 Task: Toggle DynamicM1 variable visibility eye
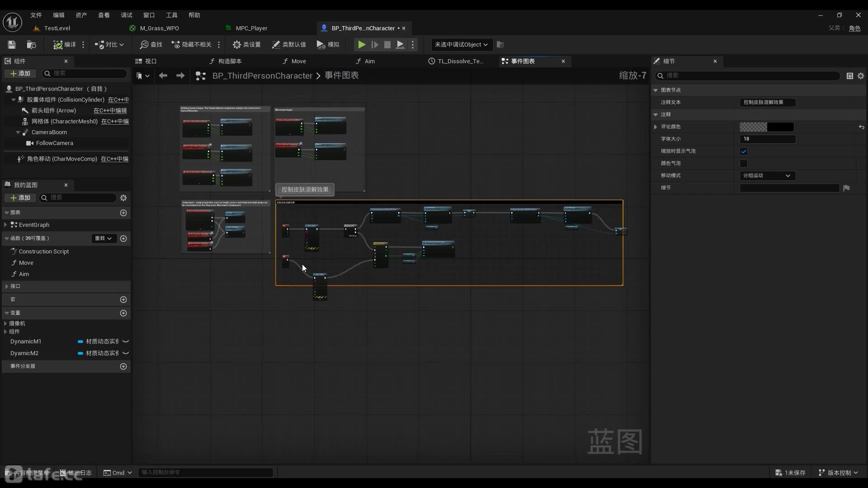pos(126,342)
